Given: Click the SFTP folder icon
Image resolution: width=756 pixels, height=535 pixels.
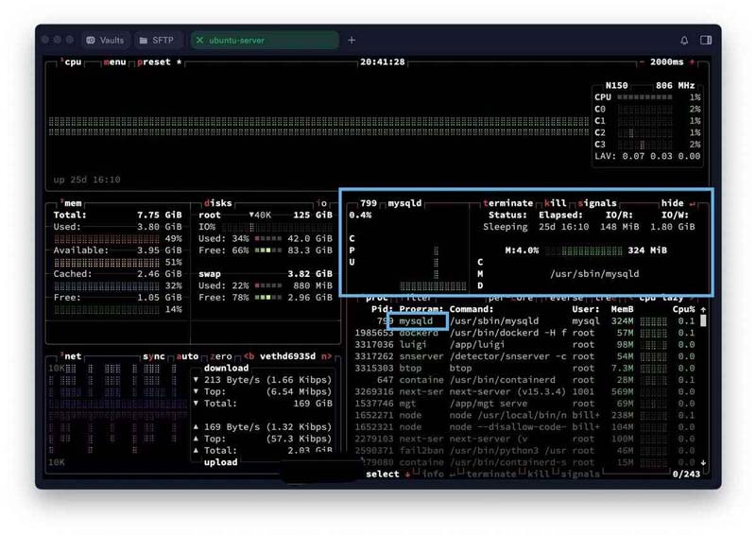Looking at the screenshot, I should click(142, 41).
